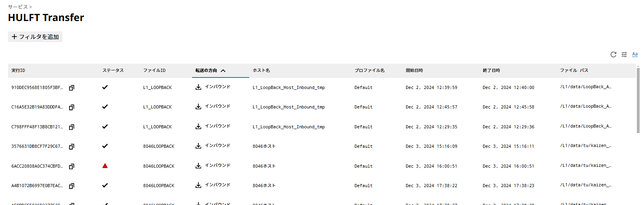Copy execution ID C798FFF48F13B8CB121
This screenshot has height=205, width=644.
72,127
